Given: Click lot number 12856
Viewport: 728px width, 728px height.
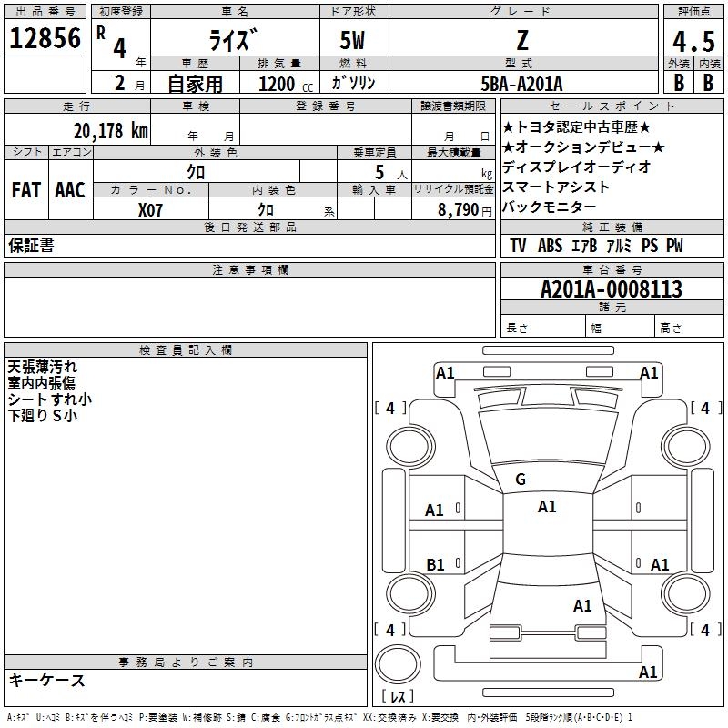Looking at the screenshot, I should (x=45, y=38).
